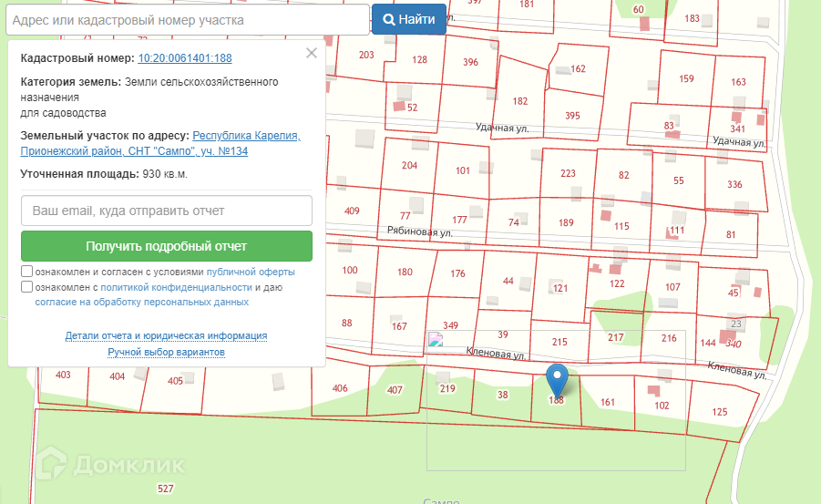821x504 pixels.
Task: Select parcel 349 on the map
Action: [450, 325]
